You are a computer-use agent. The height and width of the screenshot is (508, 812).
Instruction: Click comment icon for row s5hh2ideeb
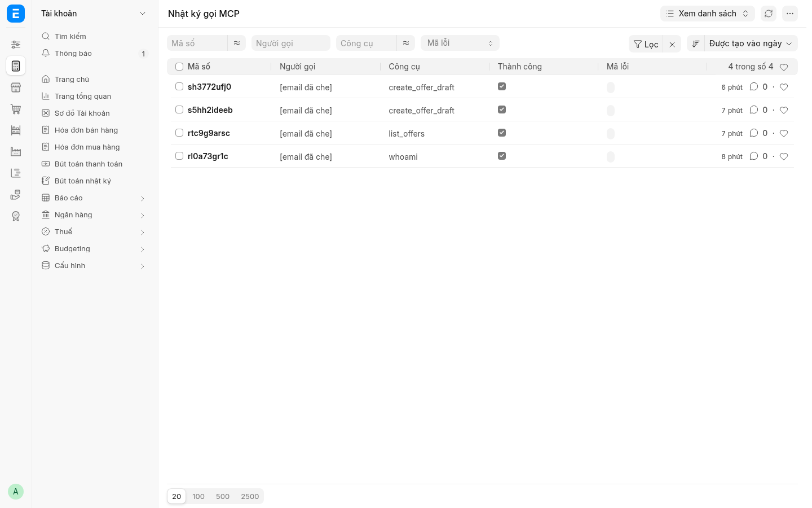click(754, 110)
